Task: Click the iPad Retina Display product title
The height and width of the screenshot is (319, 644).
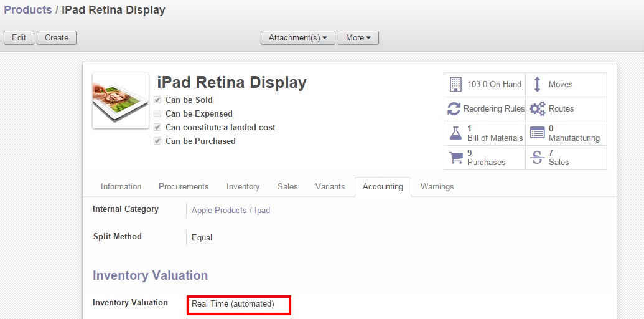Action: (x=231, y=83)
